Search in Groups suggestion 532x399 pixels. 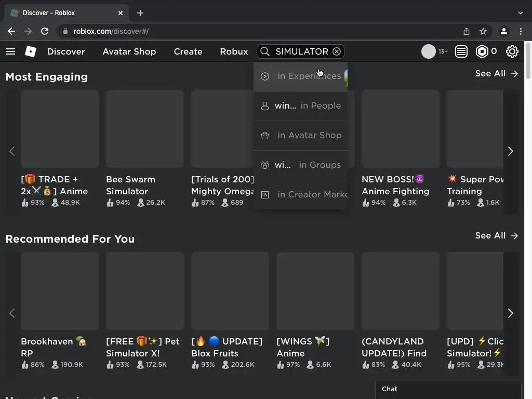301,165
